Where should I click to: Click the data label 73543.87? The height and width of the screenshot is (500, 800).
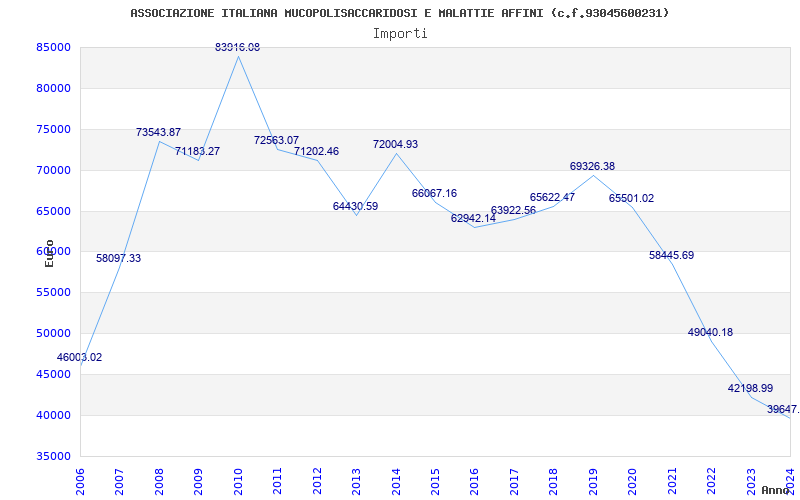158,132
